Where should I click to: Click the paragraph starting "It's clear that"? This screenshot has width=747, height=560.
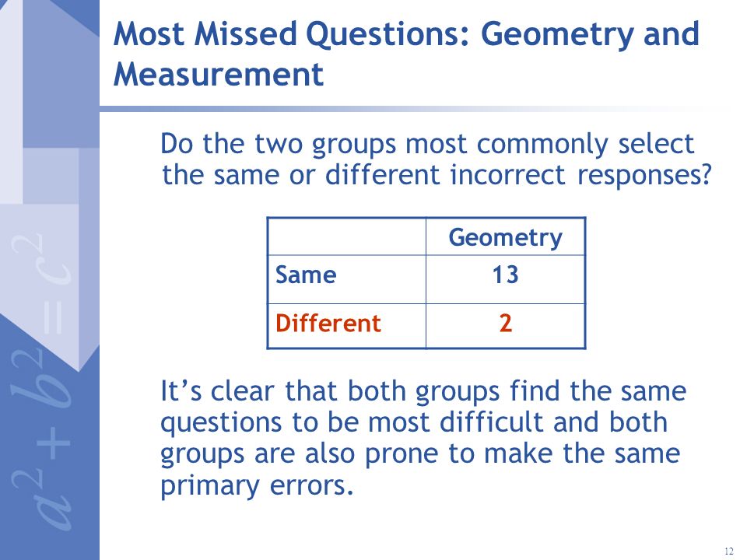[423, 438]
